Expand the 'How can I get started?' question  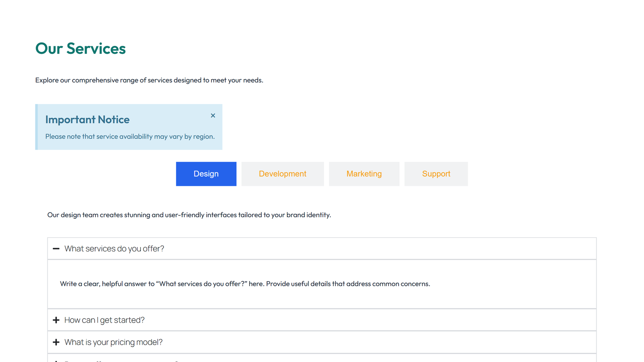point(105,320)
